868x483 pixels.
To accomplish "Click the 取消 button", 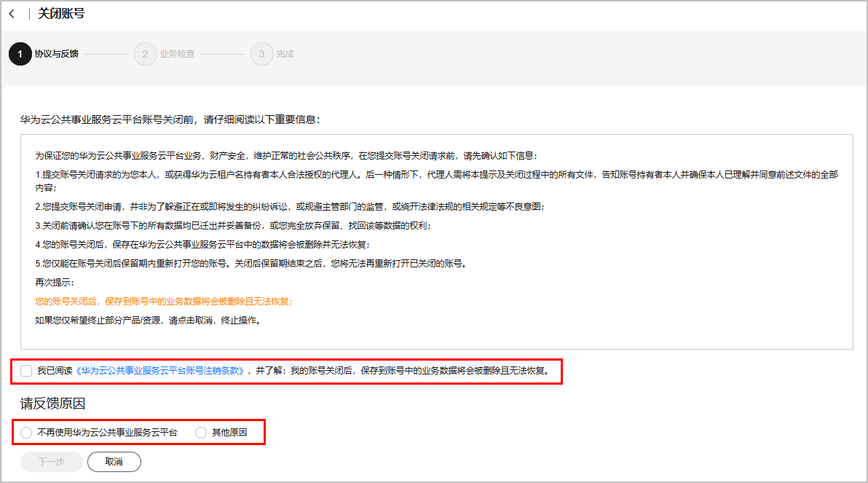I will [x=114, y=461].
